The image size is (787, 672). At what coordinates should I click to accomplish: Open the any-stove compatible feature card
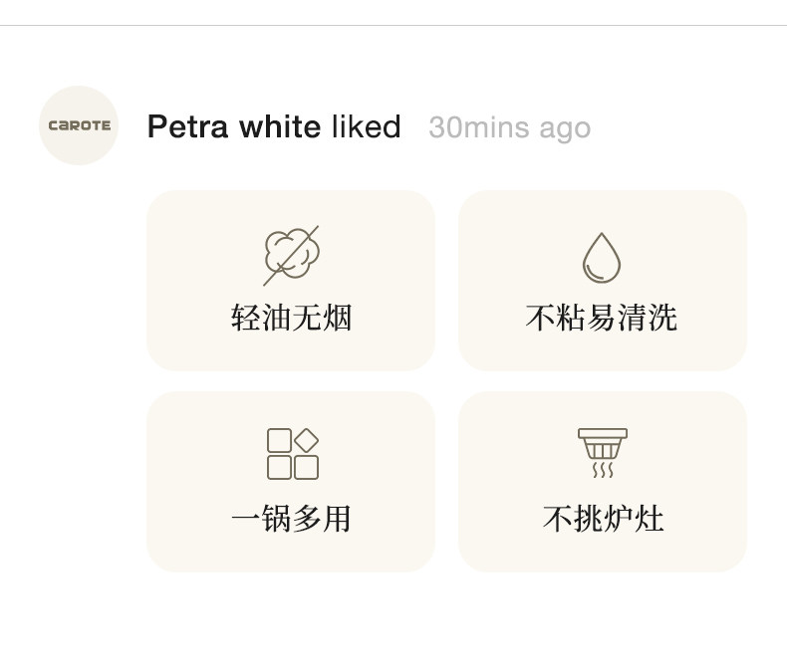tap(602, 482)
